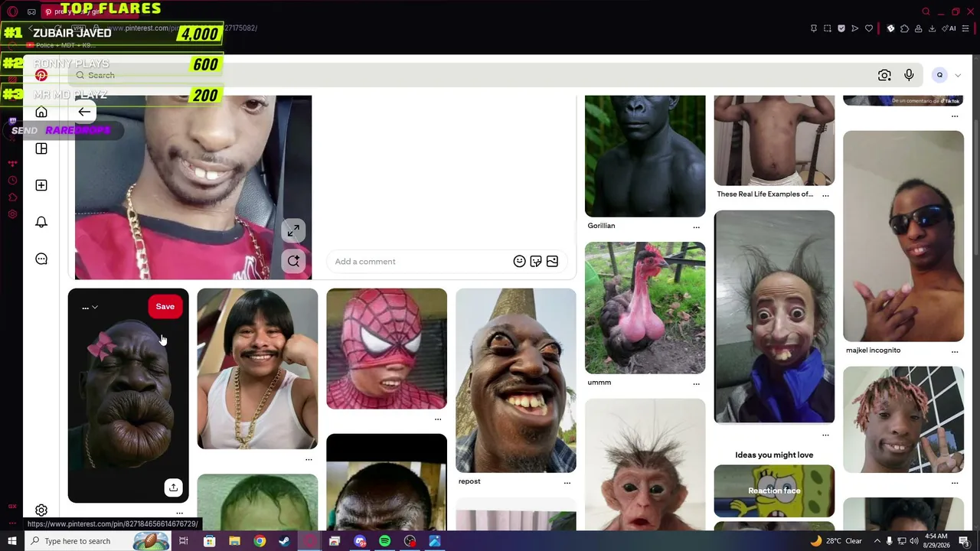Open more options for the Gorillian pin
The height and width of the screenshot is (551, 980).
coord(696,227)
